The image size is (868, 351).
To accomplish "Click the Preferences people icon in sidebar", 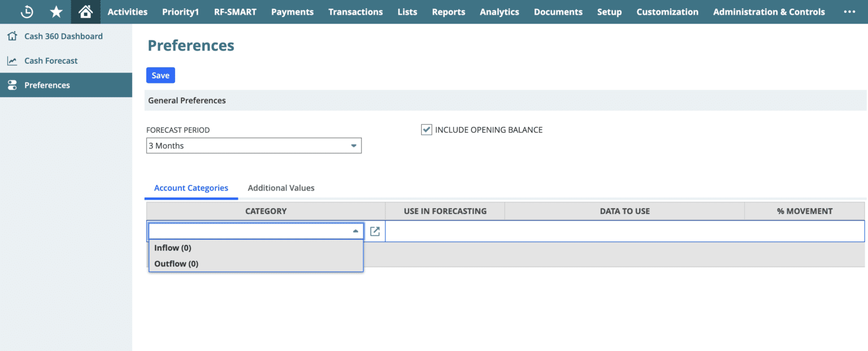I will coord(12,85).
